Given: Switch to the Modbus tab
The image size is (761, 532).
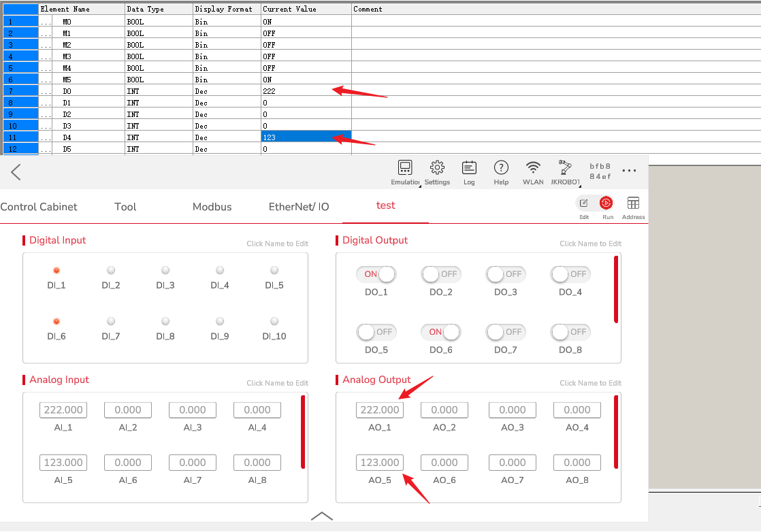Looking at the screenshot, I should (212, 207).
